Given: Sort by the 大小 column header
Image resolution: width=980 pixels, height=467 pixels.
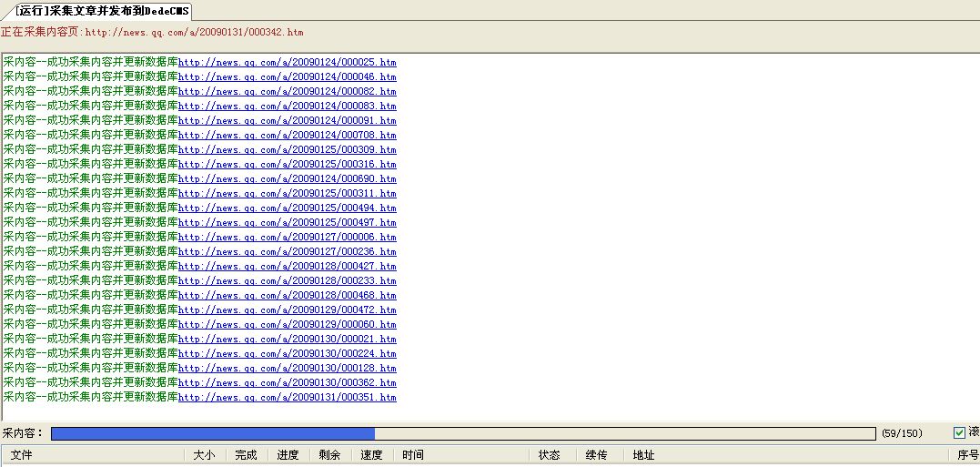Looking at the screenshot, I should pyautogui.click(x=204, y=455).
